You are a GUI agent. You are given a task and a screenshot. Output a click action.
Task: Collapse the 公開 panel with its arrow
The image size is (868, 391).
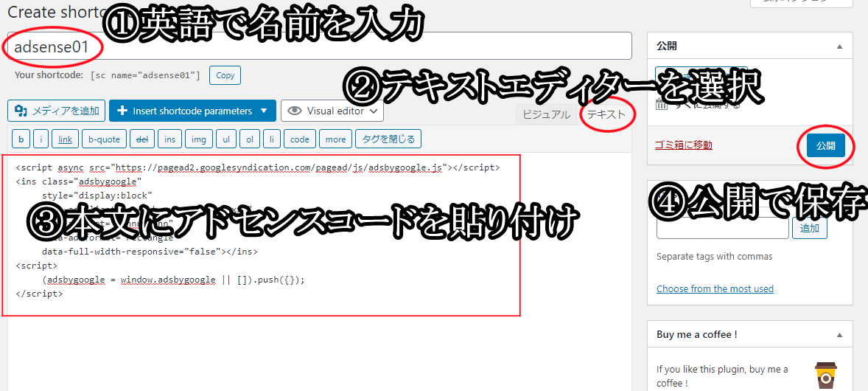[x=840, y=46]
